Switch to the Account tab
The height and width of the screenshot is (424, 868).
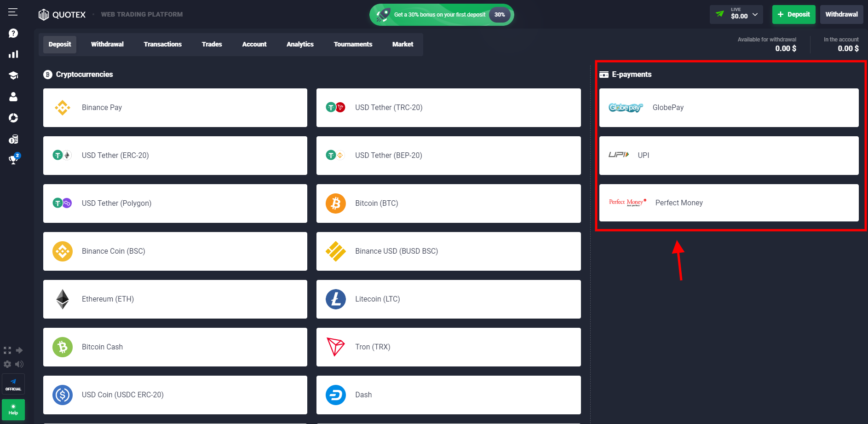[254, 44]
